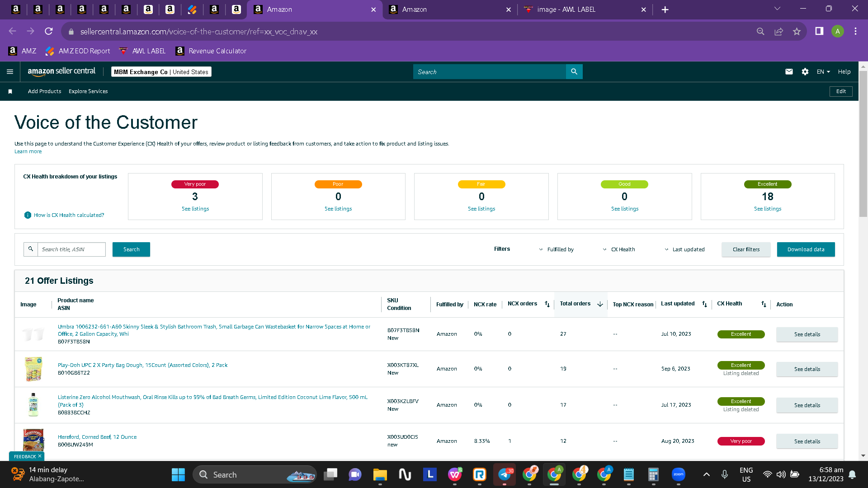Image resolution: width=868 pixels, height=488 pixels.
Task: Reload the page with browser refresh icon
Action: pos(48,31)
